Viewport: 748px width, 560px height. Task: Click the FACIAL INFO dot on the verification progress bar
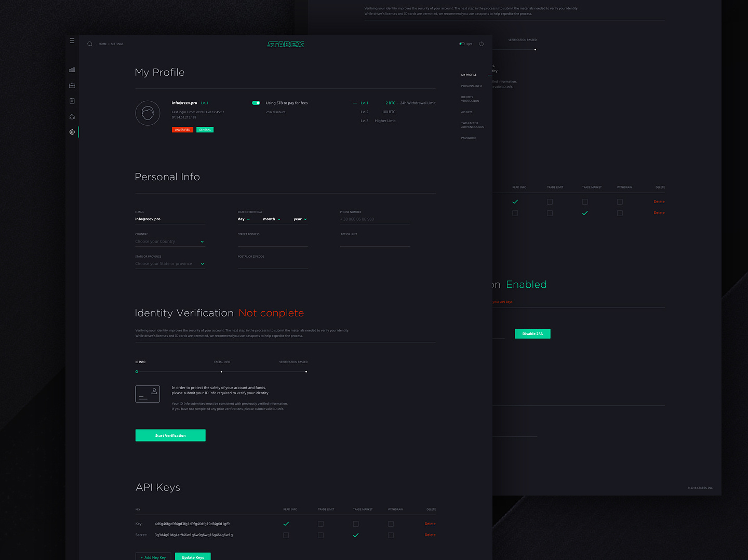pyautogui.click(x=221, y=372)
